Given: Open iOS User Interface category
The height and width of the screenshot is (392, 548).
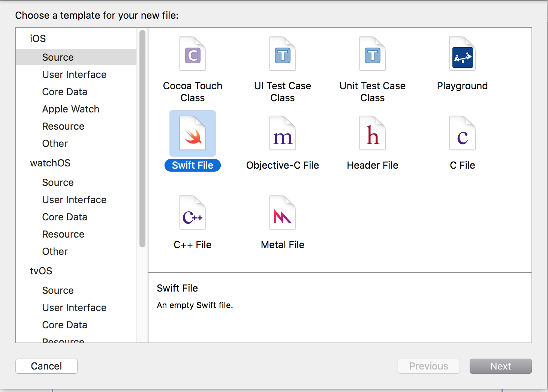Looking at the screenshot, I should tap(74, 75).
